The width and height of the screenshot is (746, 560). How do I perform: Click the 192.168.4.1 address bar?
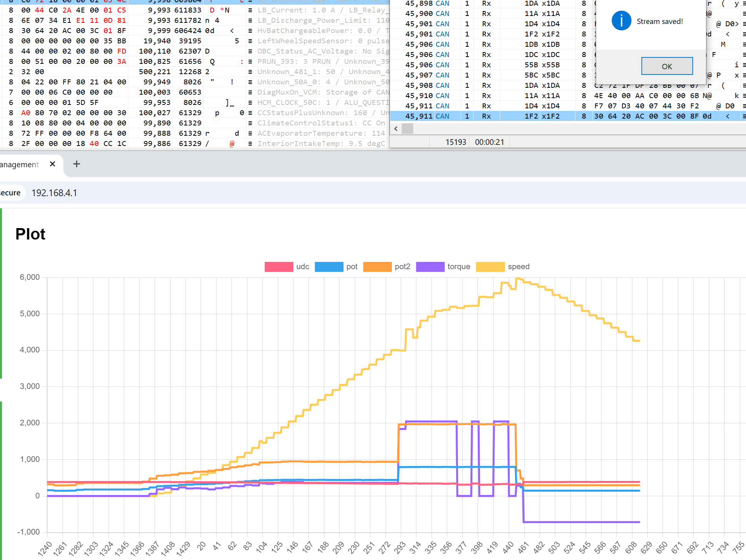pyautogui.click(x=54, y=193)
